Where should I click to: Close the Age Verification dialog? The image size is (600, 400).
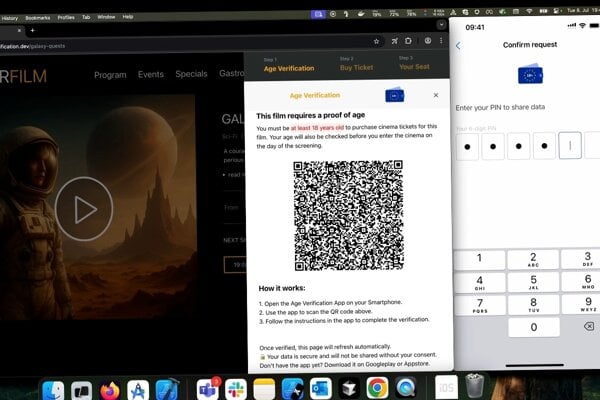[x=436, y=95]
